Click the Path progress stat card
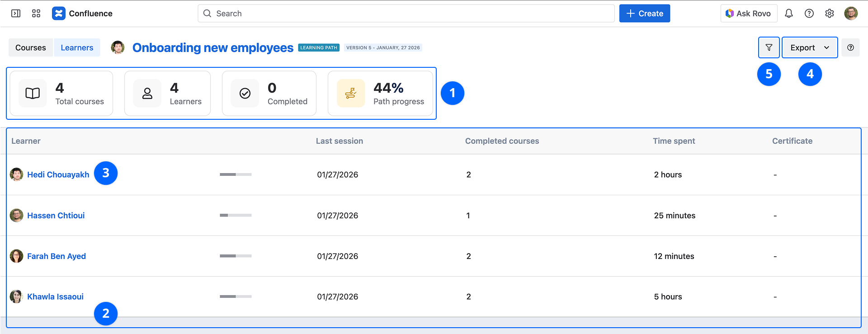Screen dimensions: 868x334 pyautogui.click(x=380, y=94)
